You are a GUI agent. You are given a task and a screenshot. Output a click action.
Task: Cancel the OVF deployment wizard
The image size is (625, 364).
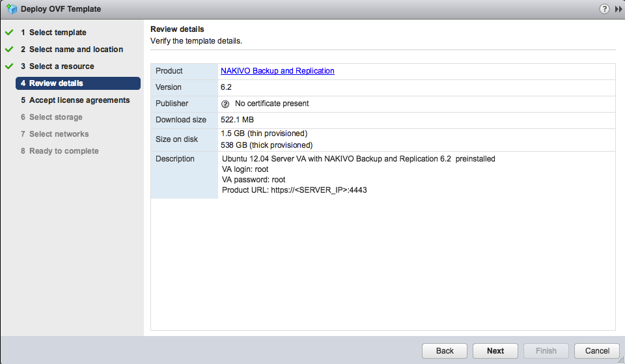click(597, 351)
